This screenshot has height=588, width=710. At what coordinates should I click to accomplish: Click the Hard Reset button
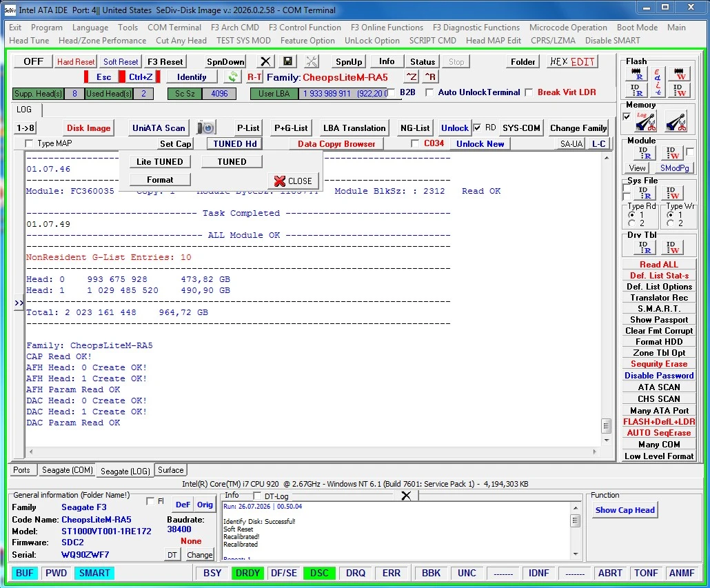(x=76, y=61)
